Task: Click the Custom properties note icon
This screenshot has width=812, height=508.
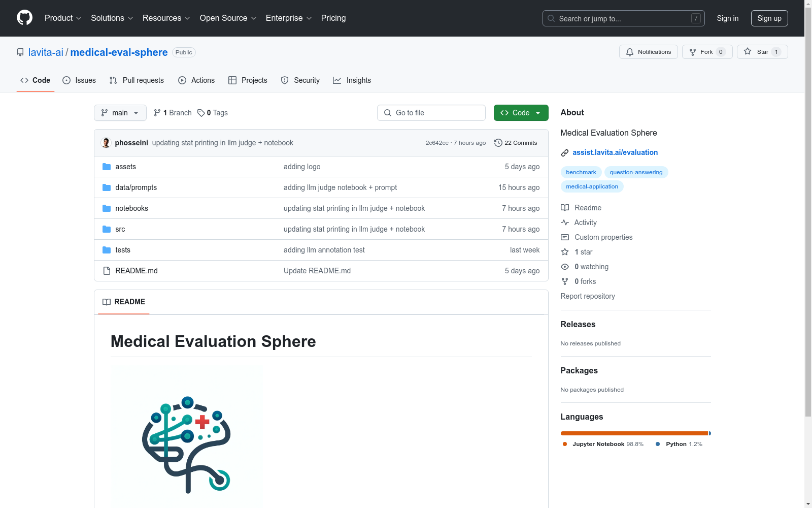Action: pos(565,237)
